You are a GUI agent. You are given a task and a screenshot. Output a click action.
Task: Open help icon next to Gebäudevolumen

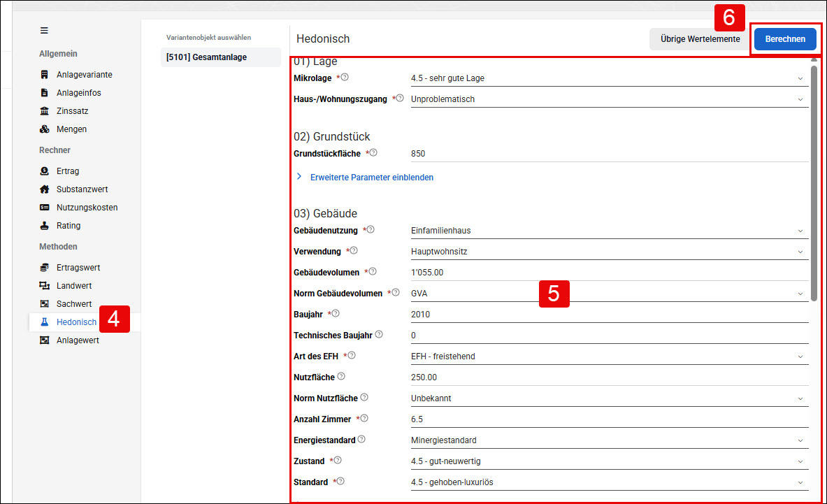[x=373, y=271]
